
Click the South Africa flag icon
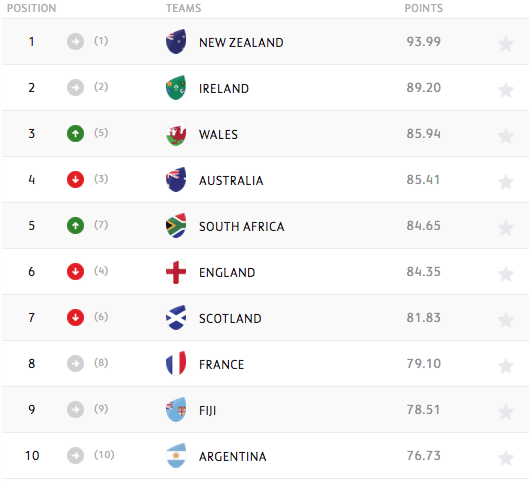(176, 226)
